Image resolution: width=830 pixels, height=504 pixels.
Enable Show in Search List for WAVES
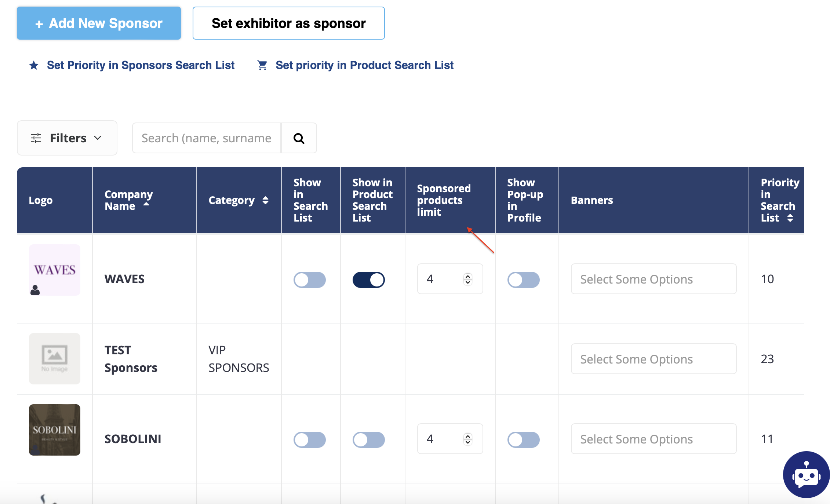click(x=309, y=280)
